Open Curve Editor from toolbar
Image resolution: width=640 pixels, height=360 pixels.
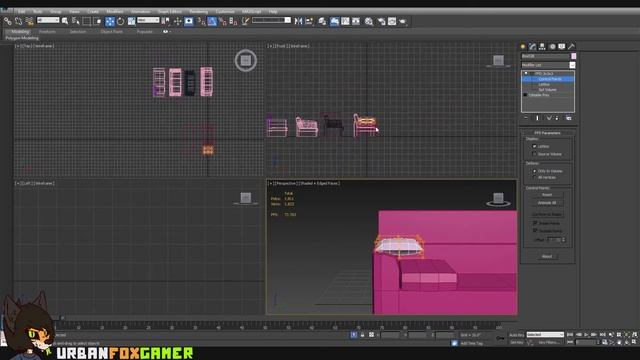345,21
